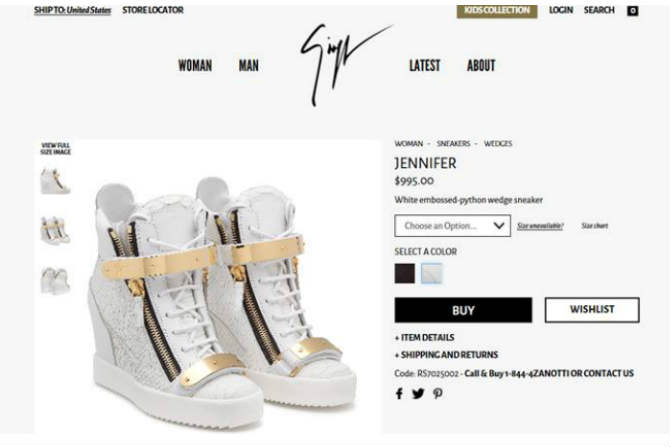The image size is (670, 447).
Task: Share product on Twitter
Action: click(418, 393)
